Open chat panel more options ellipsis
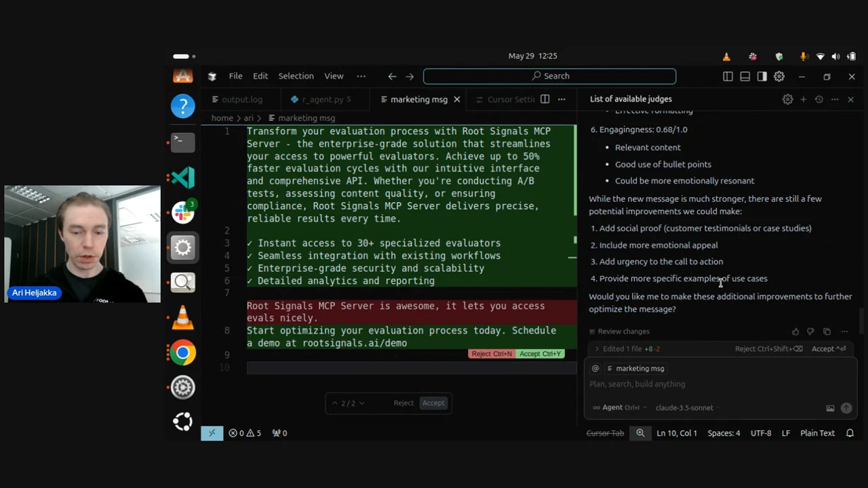 (834, 100)
